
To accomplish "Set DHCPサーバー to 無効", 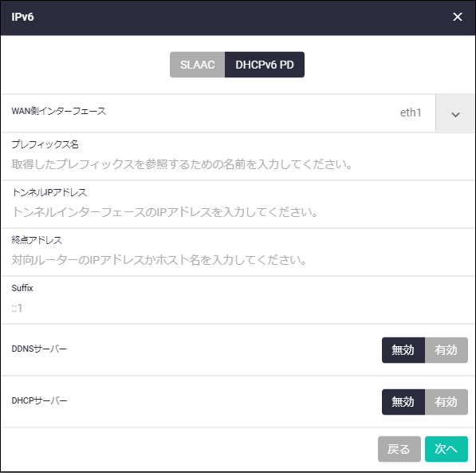I will (x=403, y=402).
